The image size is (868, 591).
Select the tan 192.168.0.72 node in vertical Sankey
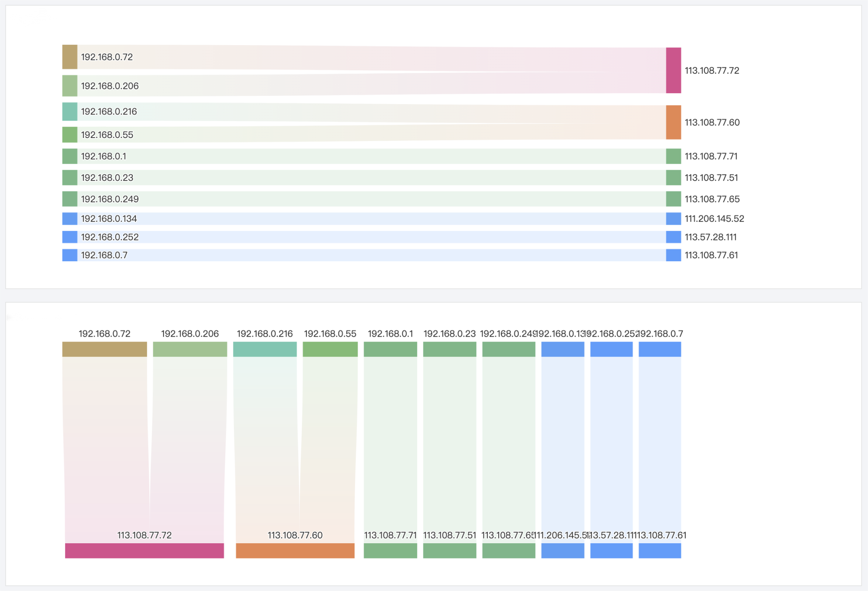point(105,349)
